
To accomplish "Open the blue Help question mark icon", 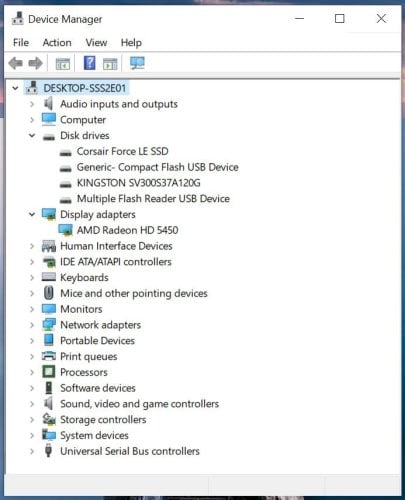I will click(x=90, y=63).
